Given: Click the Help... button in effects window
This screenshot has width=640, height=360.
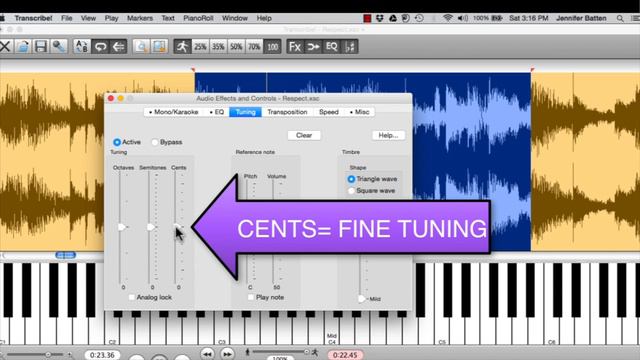Looking at the screenshot, I should (x=388, y=135).
